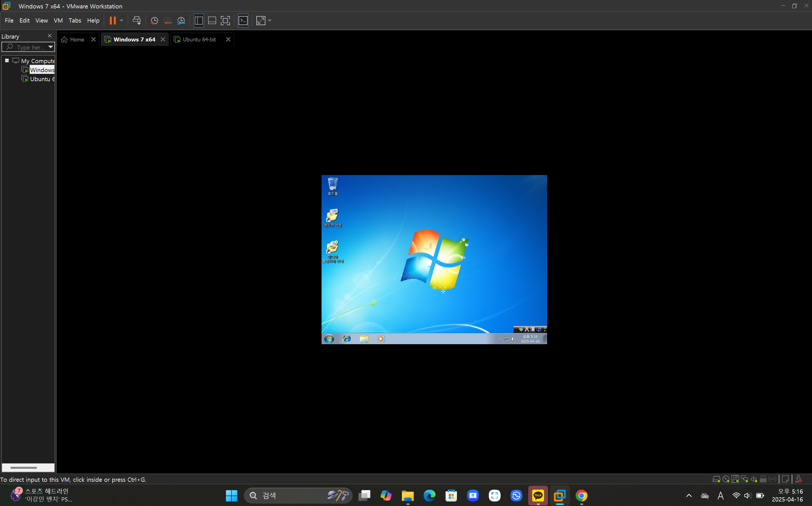The width and height of the screenshot is (812, 506).
Task: Click the VMware Tools install warning icon
Action: click(x=799, y=479)
